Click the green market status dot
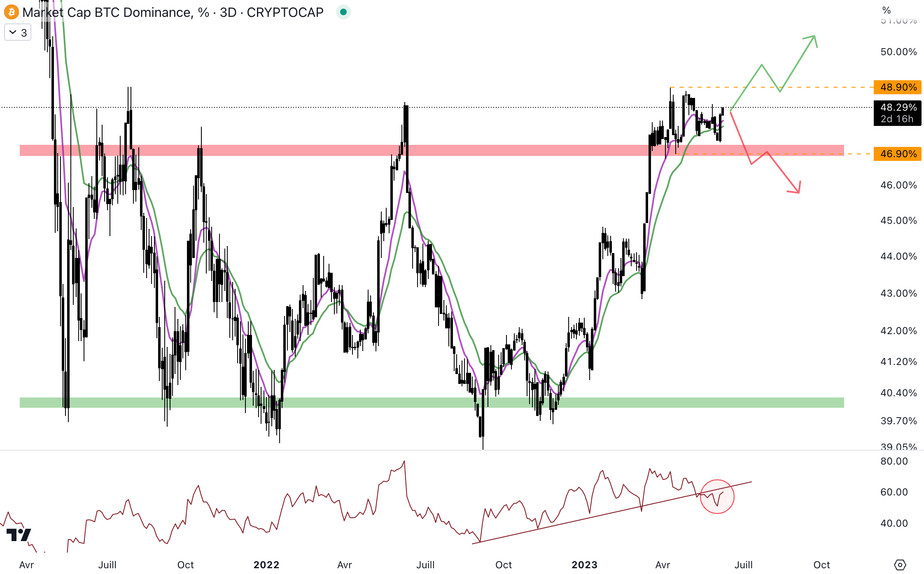The height and width of the screenshot is (574, 924). (x=343, y=12)
